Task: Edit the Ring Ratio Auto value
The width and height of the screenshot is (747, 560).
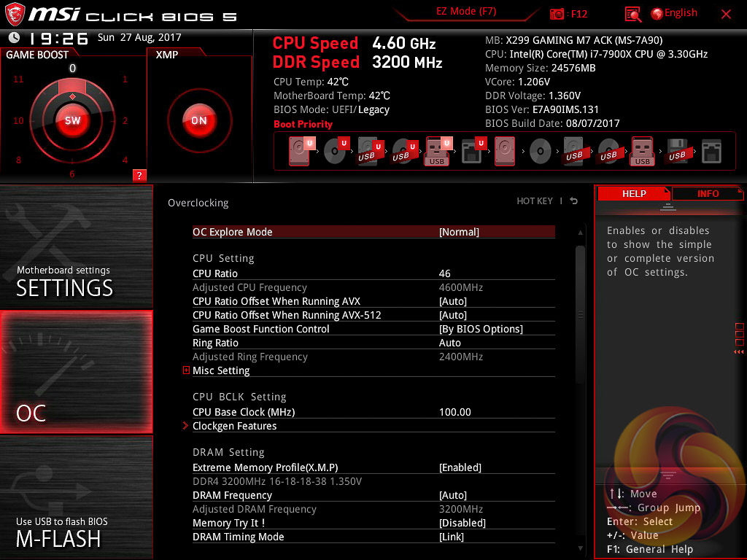Action: [449, 343]
